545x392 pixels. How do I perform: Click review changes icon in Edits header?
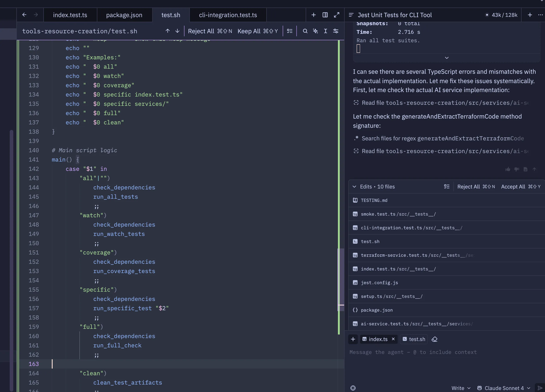coord(447,186)
